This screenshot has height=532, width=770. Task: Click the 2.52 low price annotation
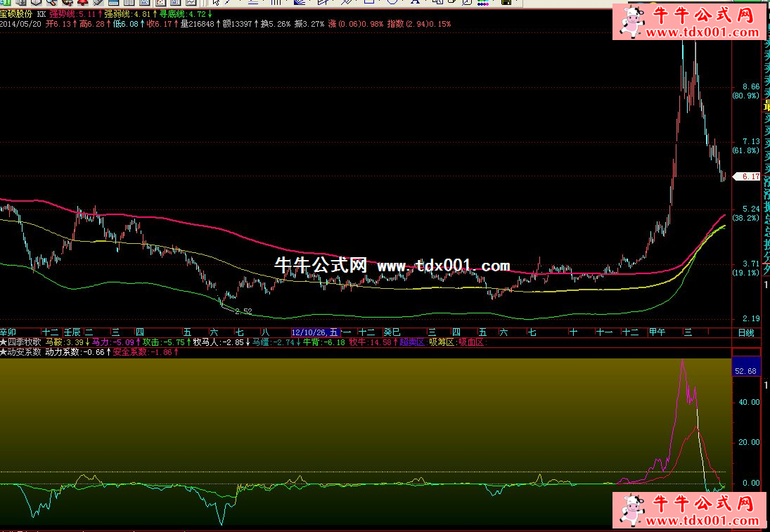point(243,311)
